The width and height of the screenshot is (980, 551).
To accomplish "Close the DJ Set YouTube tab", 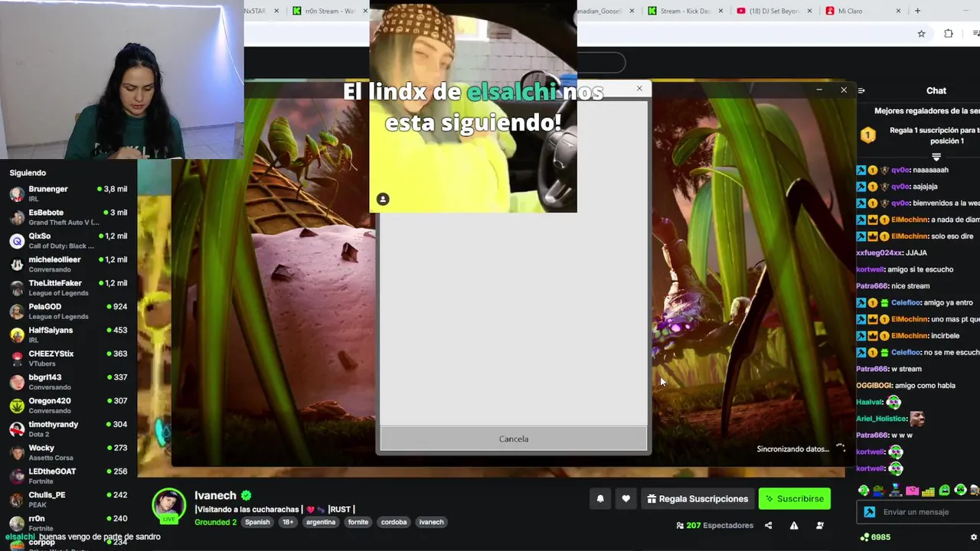I will [x=810, y=11].
